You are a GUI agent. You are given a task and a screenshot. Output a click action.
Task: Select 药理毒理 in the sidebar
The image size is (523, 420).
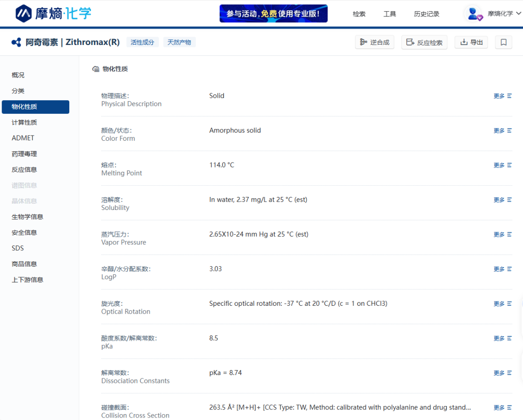[24, 154]
